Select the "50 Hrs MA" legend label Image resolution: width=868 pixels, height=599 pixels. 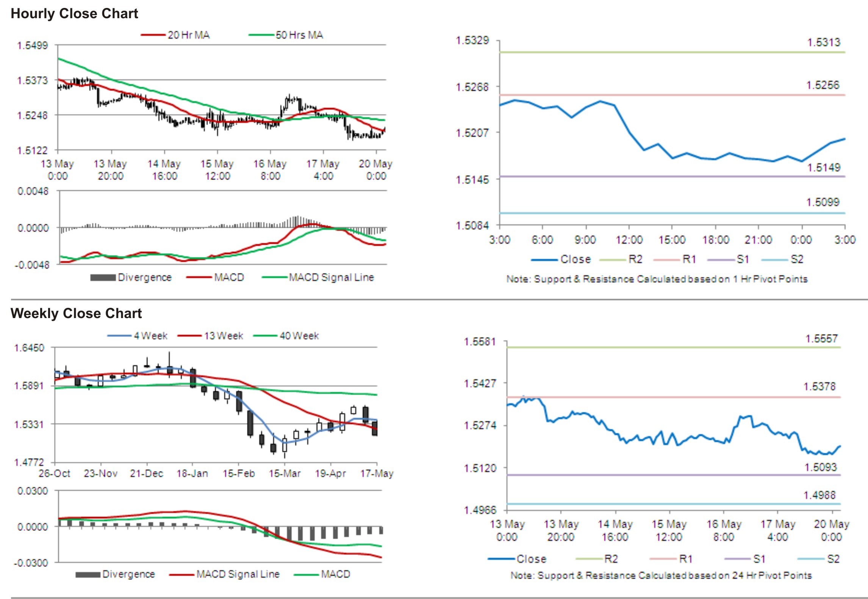299,35
